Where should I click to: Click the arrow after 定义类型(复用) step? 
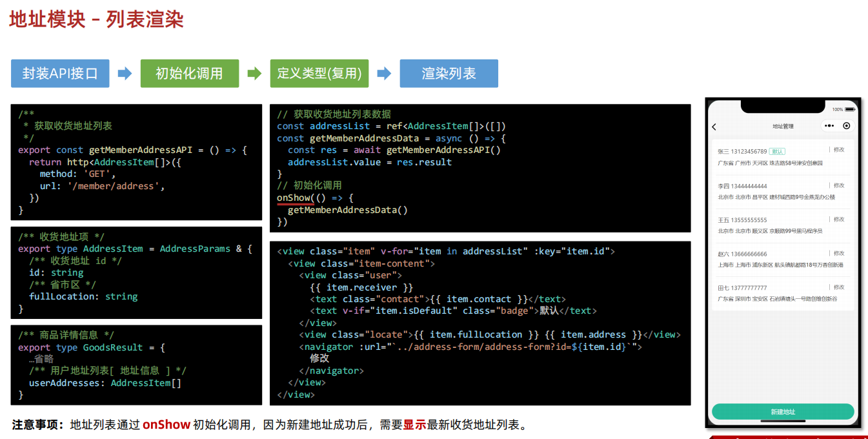click(x=384, y=74)
